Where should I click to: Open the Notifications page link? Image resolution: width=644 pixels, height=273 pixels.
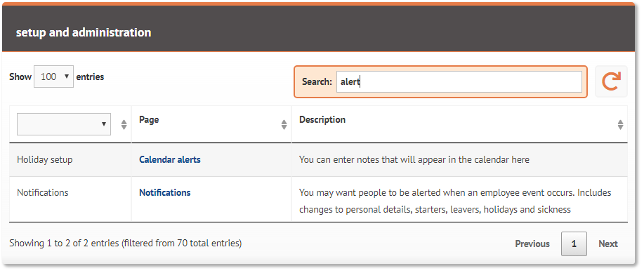[165, 192]
